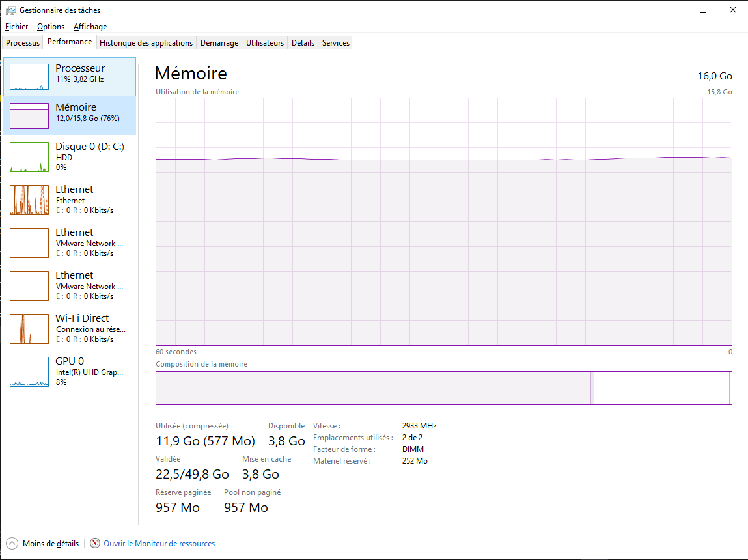Show GPU 0 Intel UHD Graphics performance
748x560 pixels.
[29, 372]
